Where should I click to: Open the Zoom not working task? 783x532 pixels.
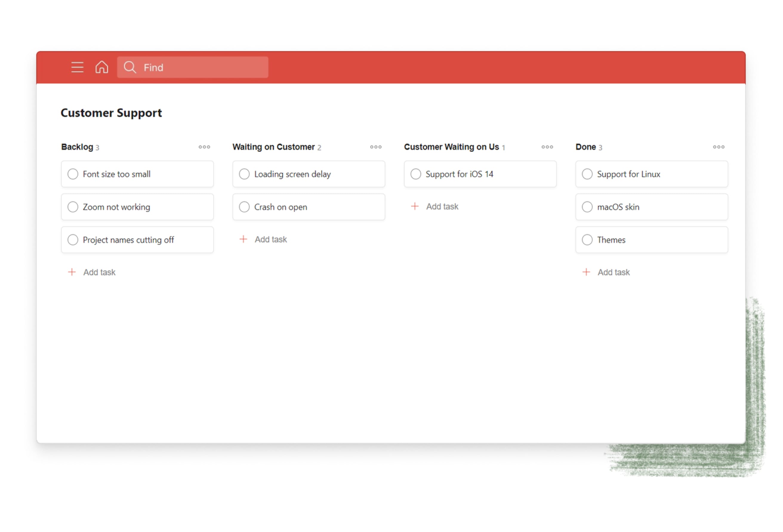point(116,207)
